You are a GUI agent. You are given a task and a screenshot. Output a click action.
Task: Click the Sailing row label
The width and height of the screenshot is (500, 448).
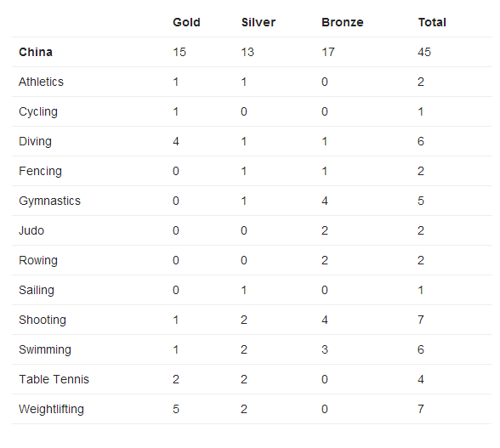click(37, 291)
